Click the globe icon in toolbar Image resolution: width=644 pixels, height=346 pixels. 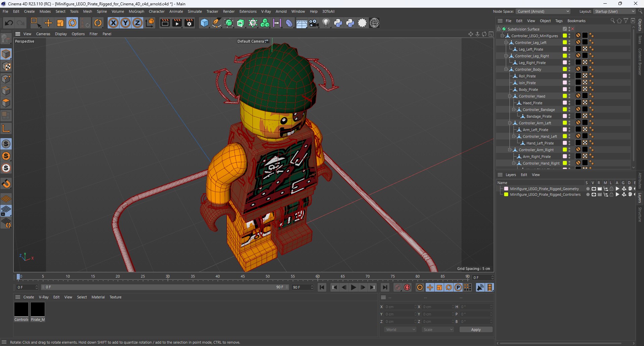click(375, 23)
